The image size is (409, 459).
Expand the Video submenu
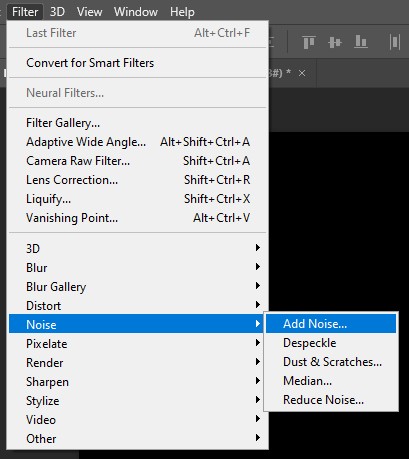137,419
